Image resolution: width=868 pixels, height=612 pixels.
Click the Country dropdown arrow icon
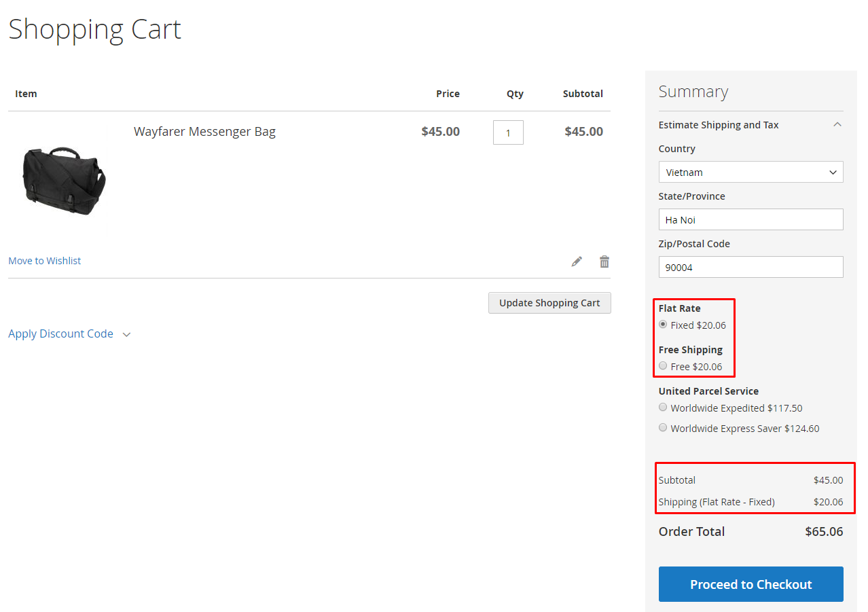pos(833,173)
